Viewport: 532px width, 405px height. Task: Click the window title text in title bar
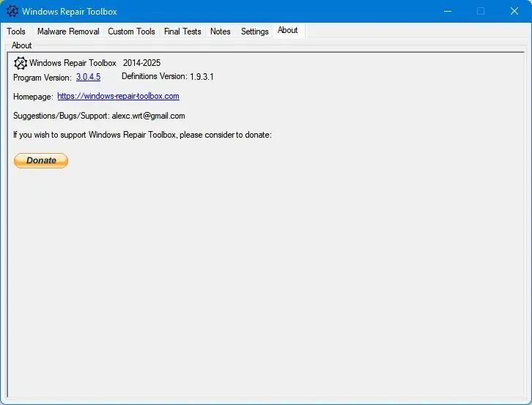[70, 12]
